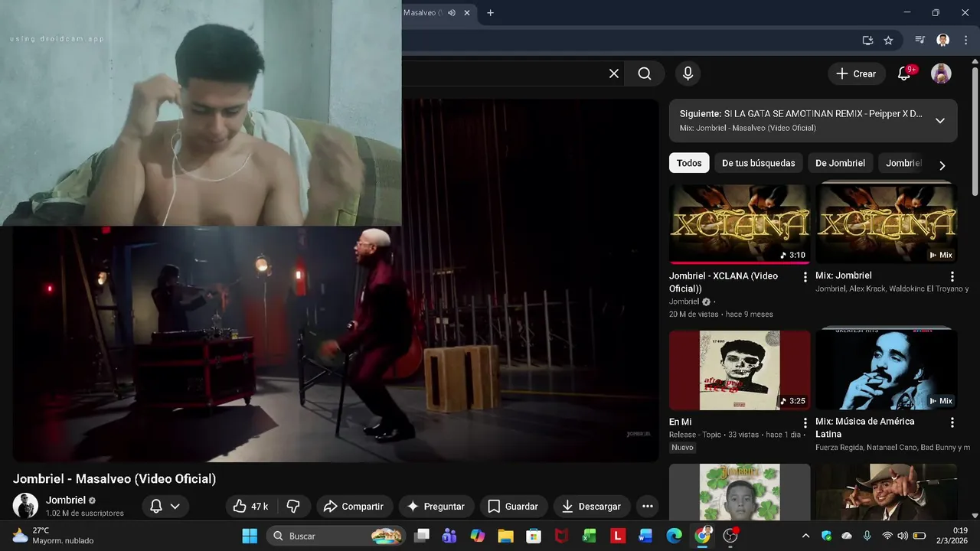Like the video with 47 k likes
The width and height of the screenshot is (980, 551).
point(251,506)
